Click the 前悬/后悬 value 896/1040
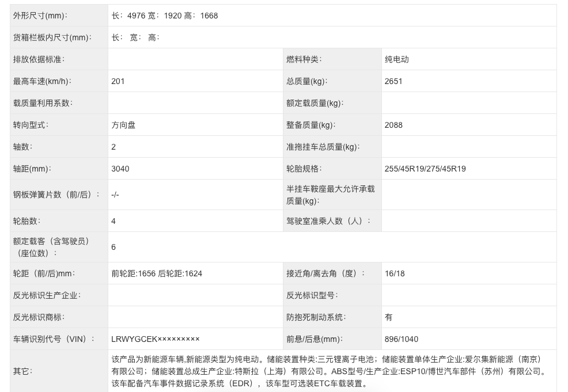The height and width of the screenshot is (392, 568). (x=402, y=339)
